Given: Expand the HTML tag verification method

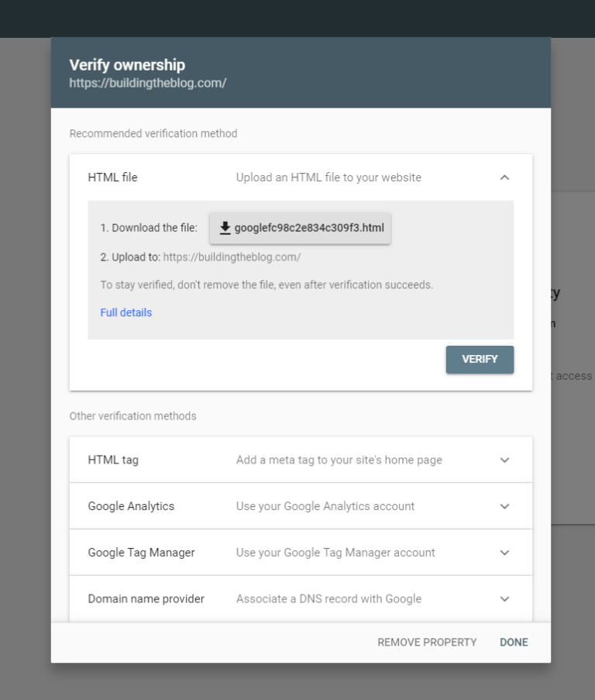Looking at the screenshot, I should (504, 459).
